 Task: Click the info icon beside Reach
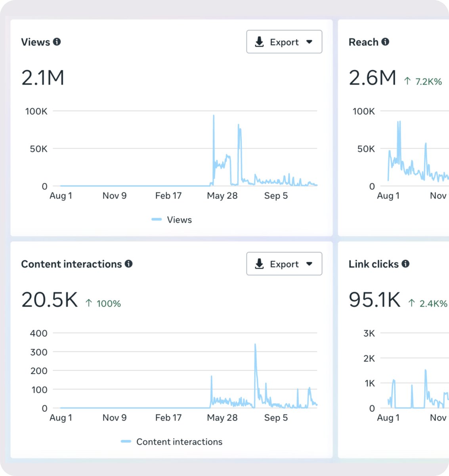(x=385, y=42)
